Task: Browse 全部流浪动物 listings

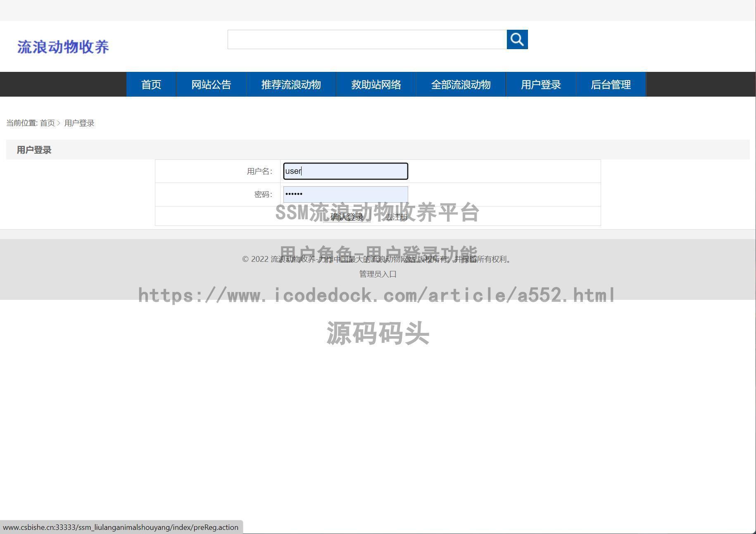Action: pyautogui.click(x=461, y=84)
